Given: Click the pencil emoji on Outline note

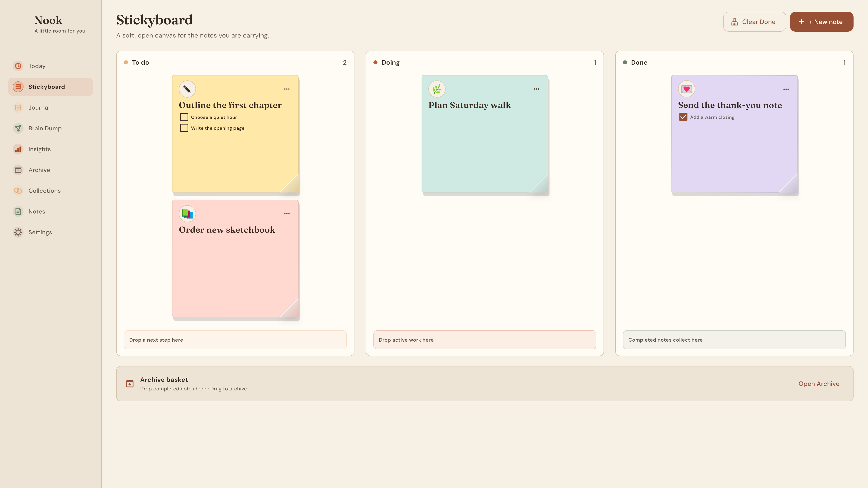Looking at the screenshot, I should pos(187,89).
